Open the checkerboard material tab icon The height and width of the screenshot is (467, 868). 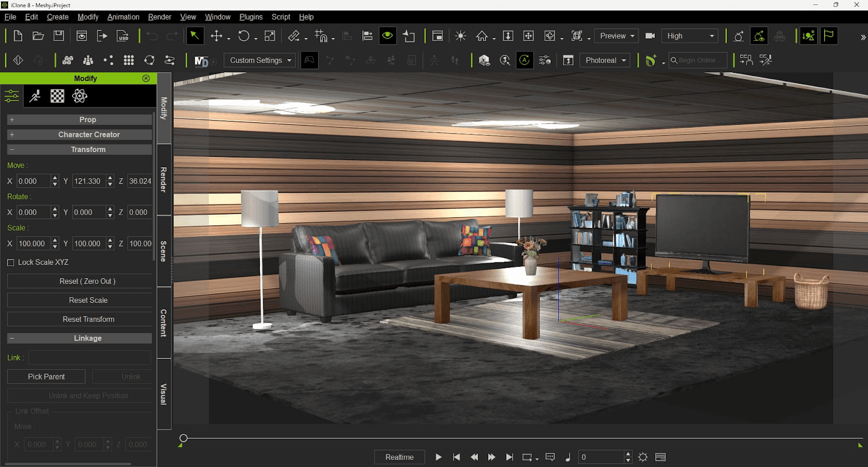coord(58,96)
